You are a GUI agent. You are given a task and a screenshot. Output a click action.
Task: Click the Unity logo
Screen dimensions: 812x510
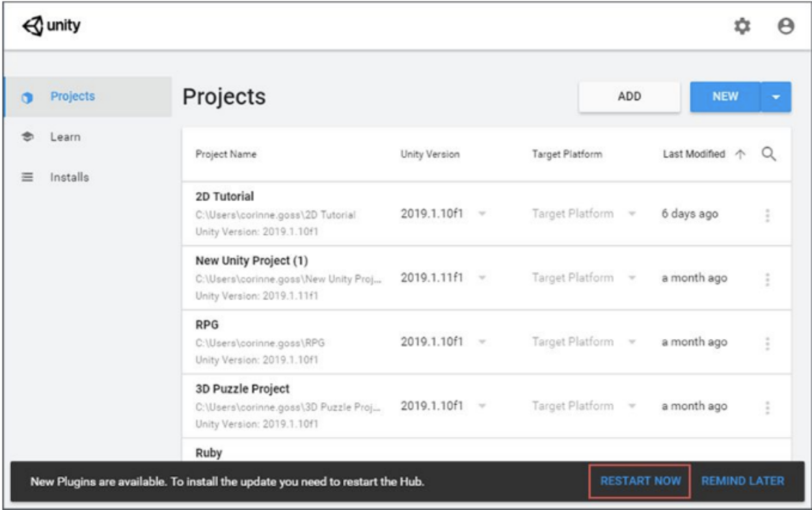[52, 26]
